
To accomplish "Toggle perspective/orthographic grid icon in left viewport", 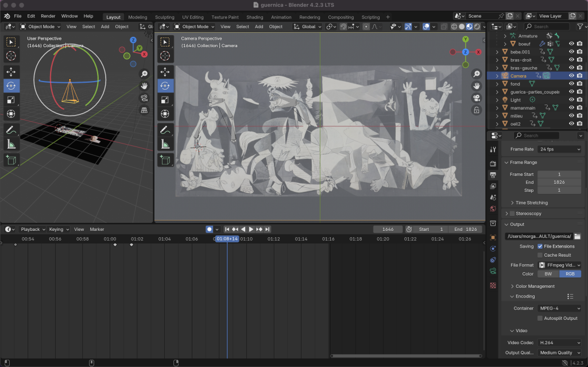I will point(144,110).
